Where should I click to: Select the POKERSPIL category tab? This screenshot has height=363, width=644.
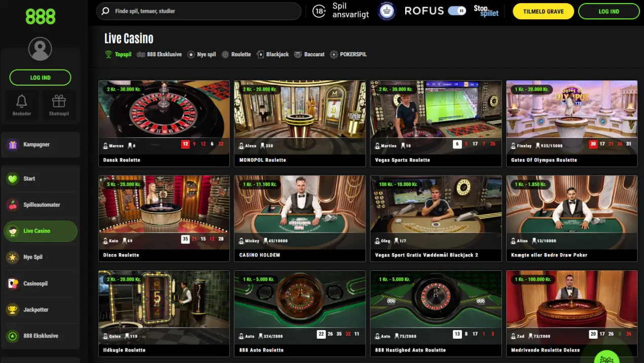(x=348, y=54)
